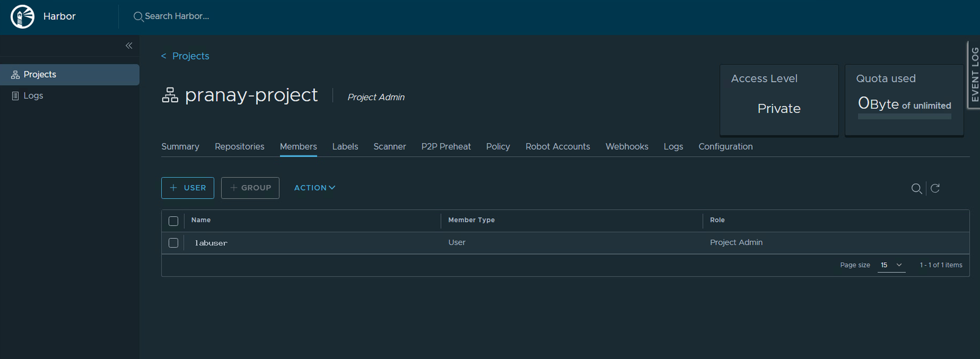Click the Logs sidebar document icon

15,96
